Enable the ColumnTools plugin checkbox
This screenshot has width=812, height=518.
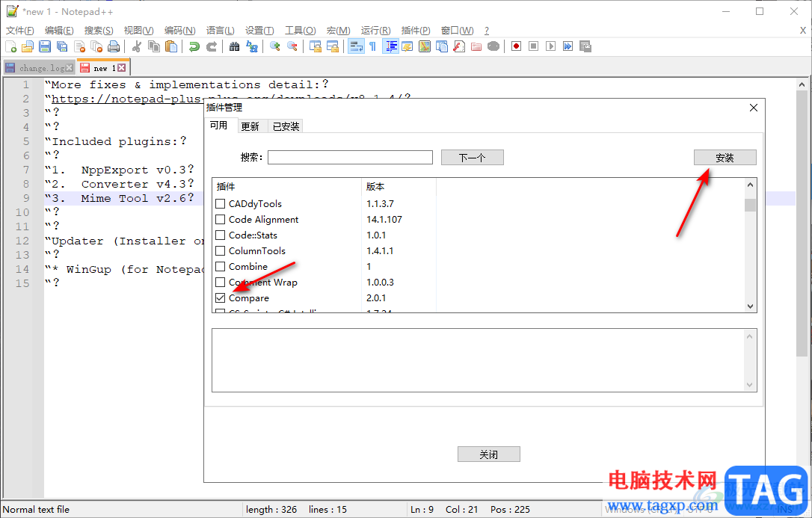coord(220,251)
